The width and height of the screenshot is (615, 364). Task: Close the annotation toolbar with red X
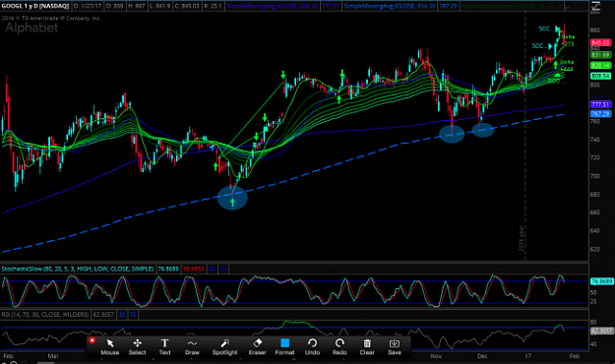coord(92,340)
